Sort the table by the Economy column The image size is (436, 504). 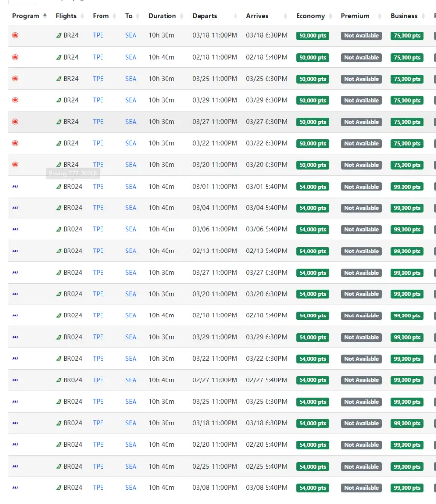click(310, 16)
